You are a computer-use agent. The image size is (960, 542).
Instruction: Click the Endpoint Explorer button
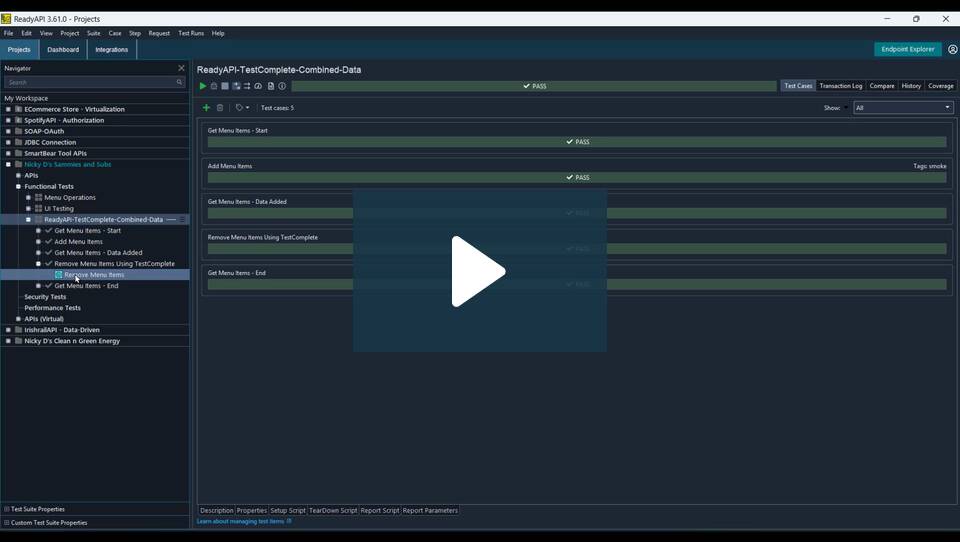click(x=907, y=49)
